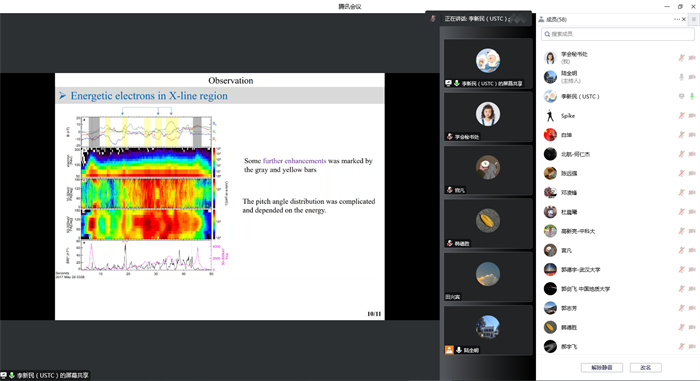Click the hamburger menu icon at panel corner
Image resolution: width=700 pixels, height=381 pixels.
tap(693, 19)
